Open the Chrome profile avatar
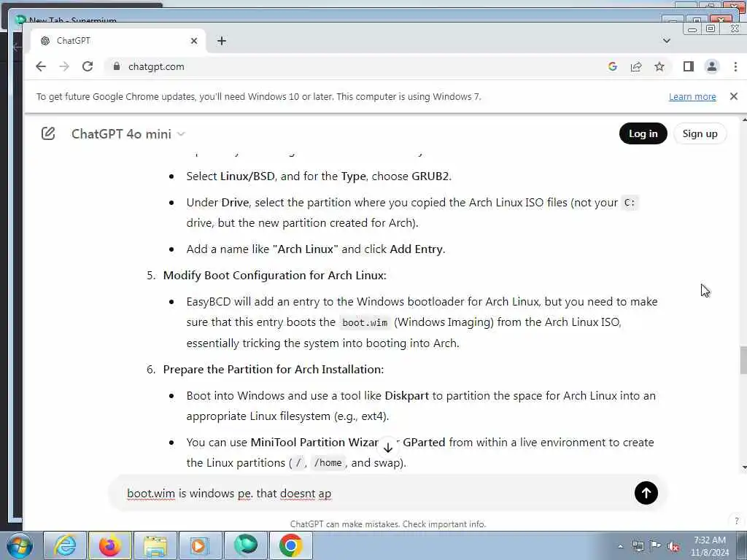Image resolution: width=747 pixels, height=560 pixels. 712,66
